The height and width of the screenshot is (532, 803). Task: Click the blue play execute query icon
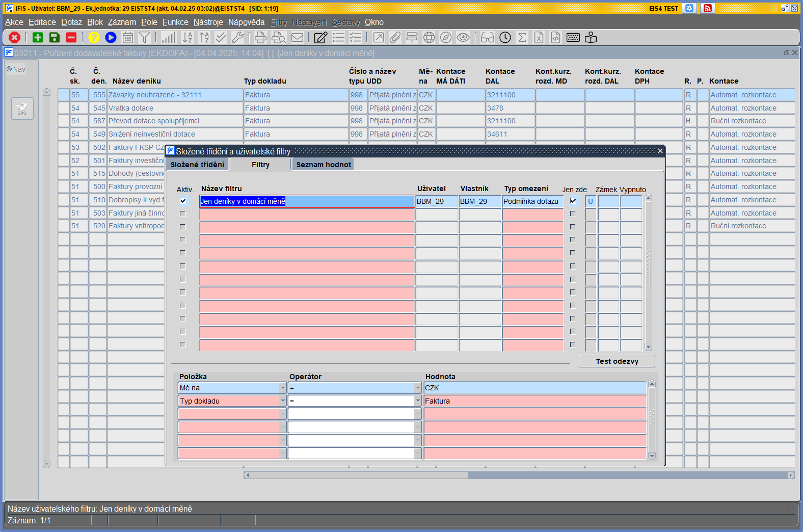(x=111, y=37)
